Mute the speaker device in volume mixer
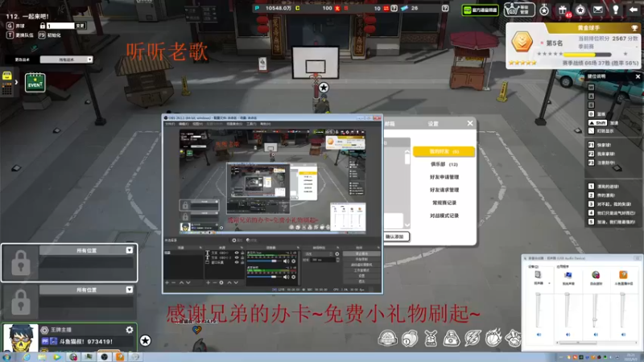 pos(539,335)
